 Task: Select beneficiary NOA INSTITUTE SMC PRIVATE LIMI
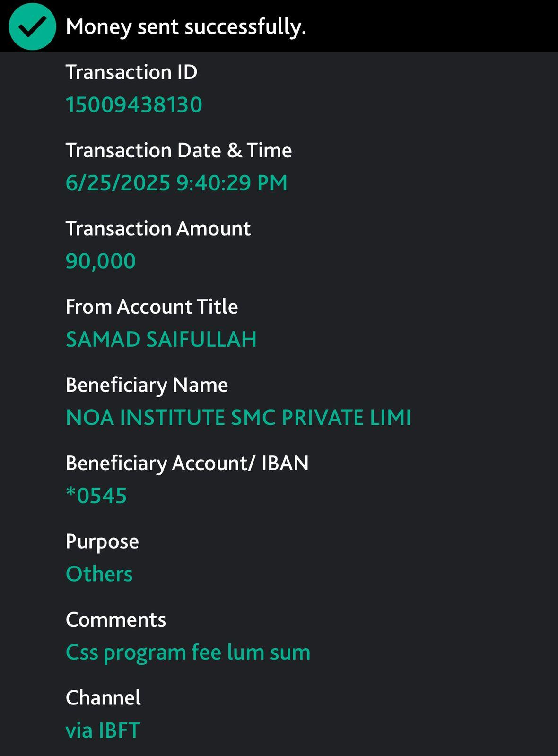click(x=238, y=418)
